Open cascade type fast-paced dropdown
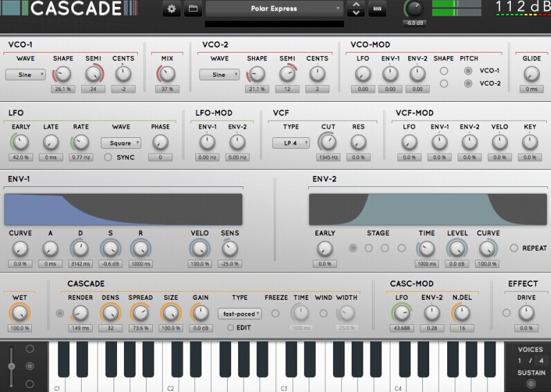Viewport: 551px width, 392px height. (x=240, y=313)
